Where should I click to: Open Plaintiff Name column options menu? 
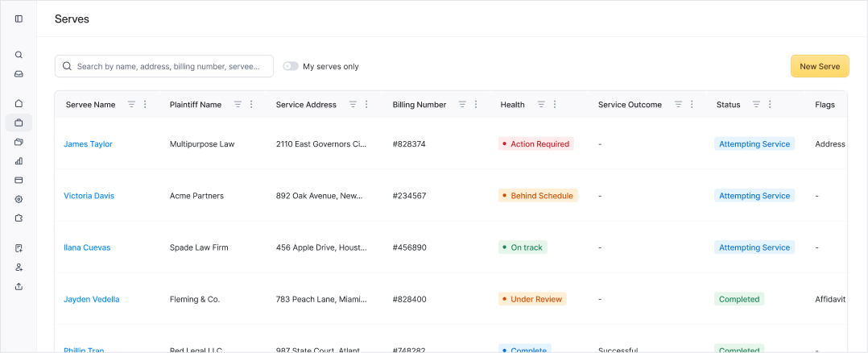251,105
